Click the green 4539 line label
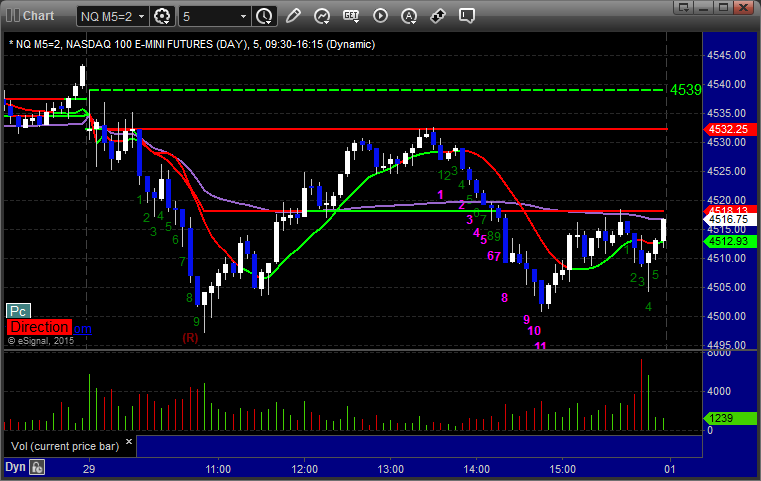 point(685,90)
